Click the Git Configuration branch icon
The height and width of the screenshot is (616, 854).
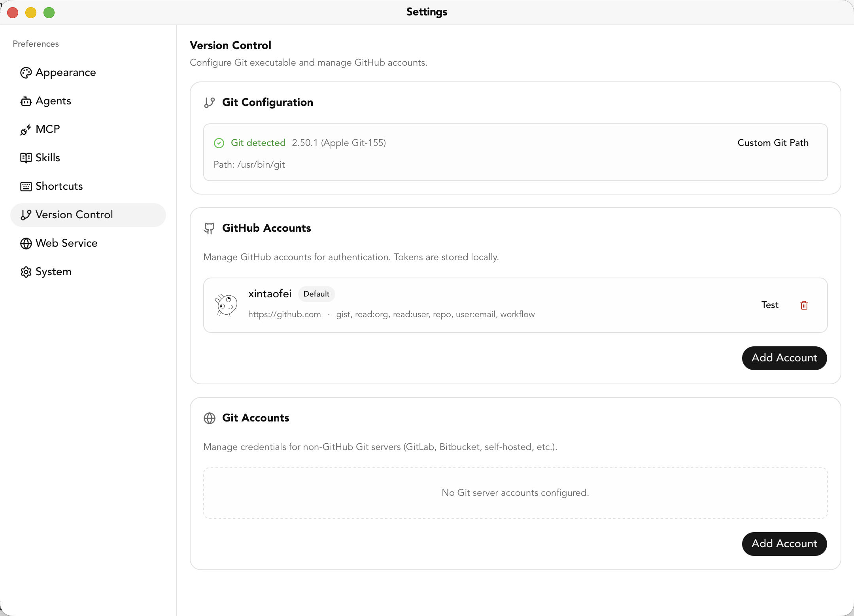tap(210, 102)
